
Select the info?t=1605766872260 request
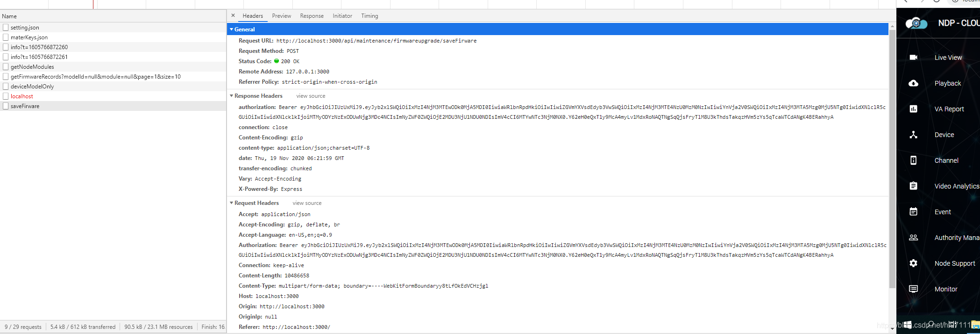[113, 47]
